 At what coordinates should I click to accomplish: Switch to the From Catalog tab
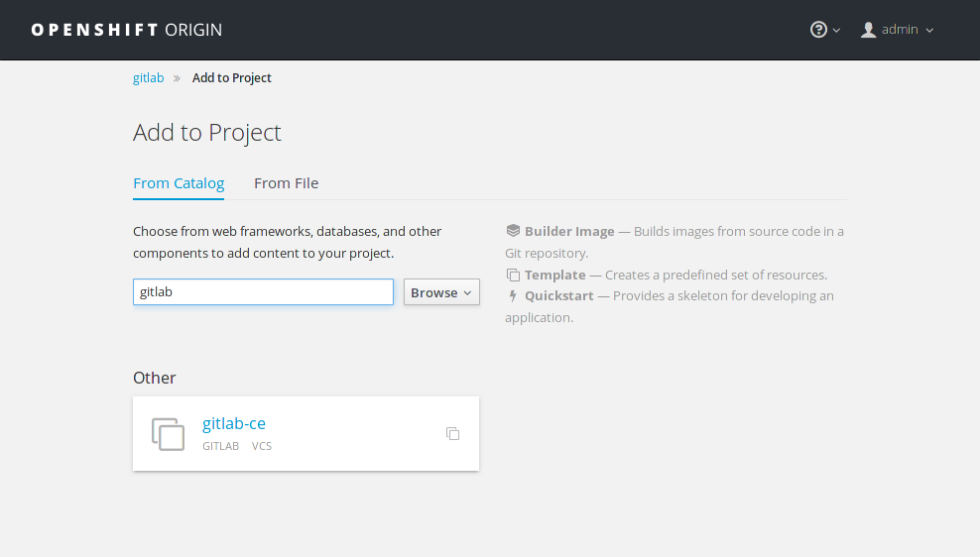click(179, 183)
